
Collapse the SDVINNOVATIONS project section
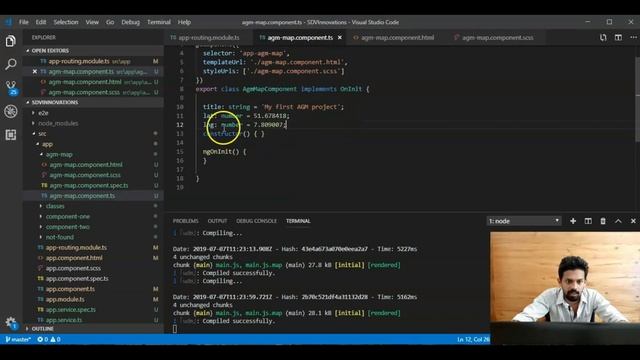click(94, 102)
